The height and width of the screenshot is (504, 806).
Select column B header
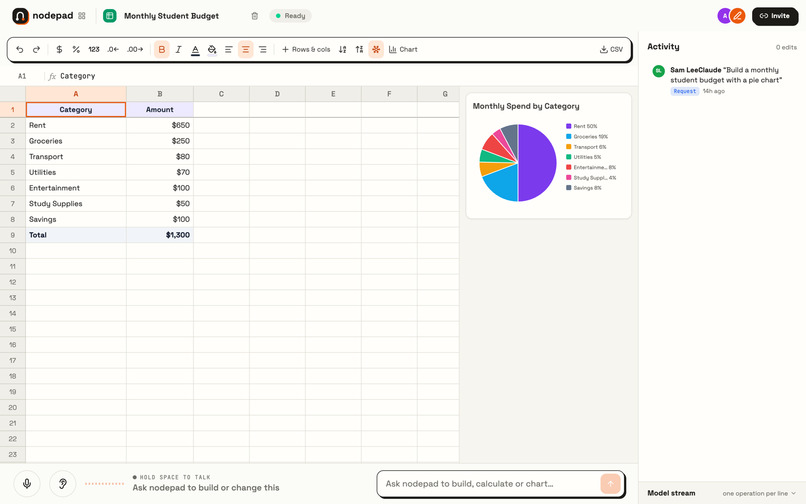[x=160, y=94]
